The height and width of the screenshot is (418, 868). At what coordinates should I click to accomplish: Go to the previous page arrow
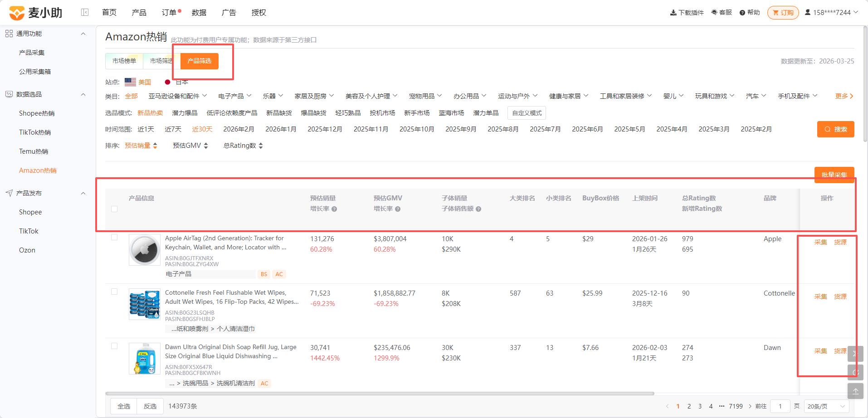[667, 406]
